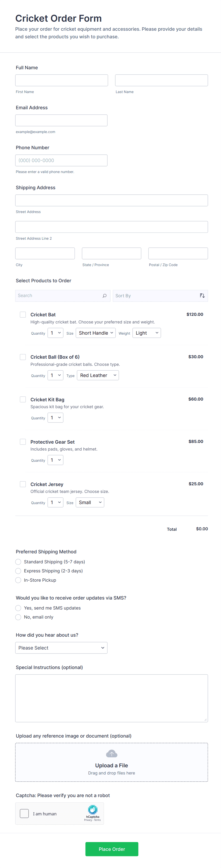This screenshot has width=221, height=868.
Task: Click the Phone Number field
Action: (x=61, y=160)
